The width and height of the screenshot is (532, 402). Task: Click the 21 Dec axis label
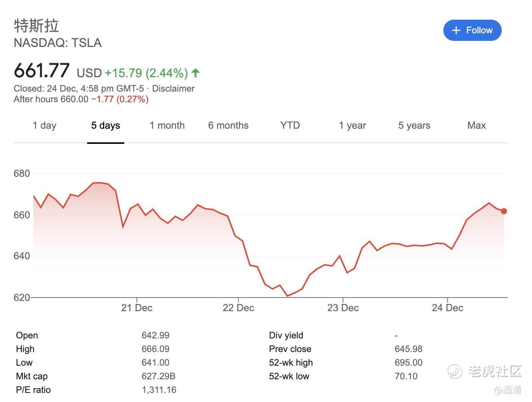coord(137,308)
